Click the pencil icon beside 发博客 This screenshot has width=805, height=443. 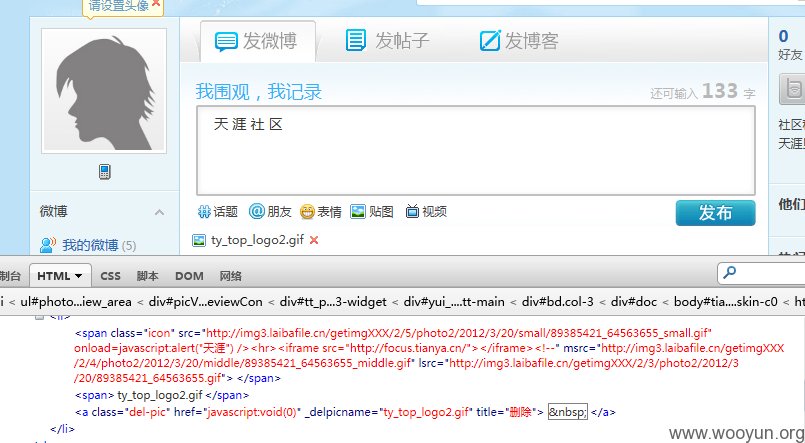490,40
